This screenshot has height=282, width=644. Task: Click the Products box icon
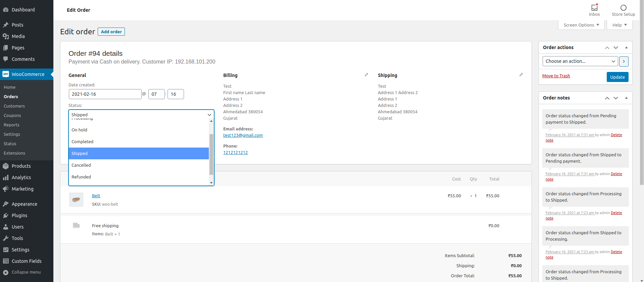[x=6, y=166]
